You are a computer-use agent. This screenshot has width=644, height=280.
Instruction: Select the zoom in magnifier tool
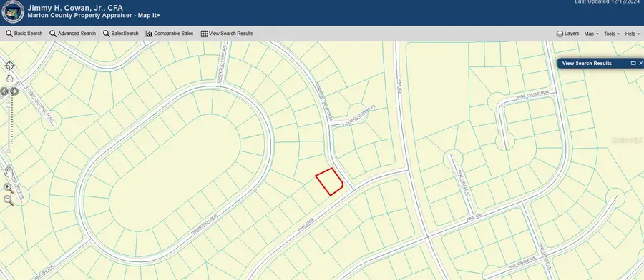coord(8,188)
